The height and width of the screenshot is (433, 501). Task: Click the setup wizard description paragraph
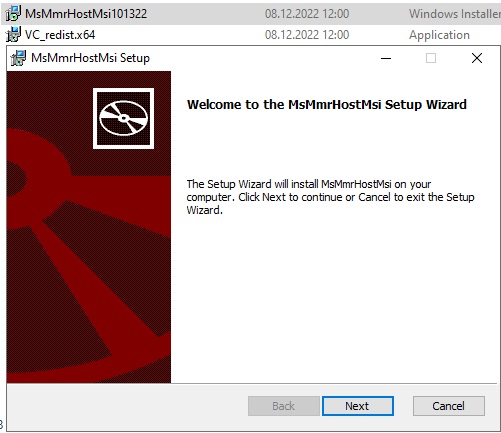[330, 197]
